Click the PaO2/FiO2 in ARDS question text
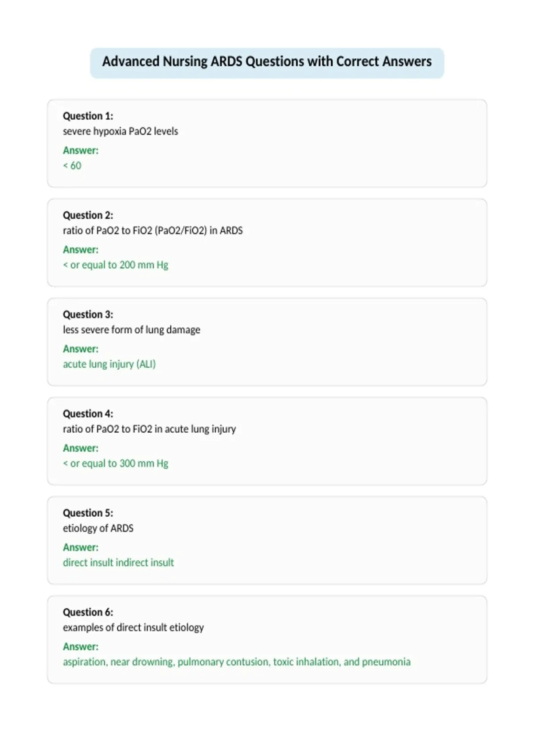 coord(153,231)
